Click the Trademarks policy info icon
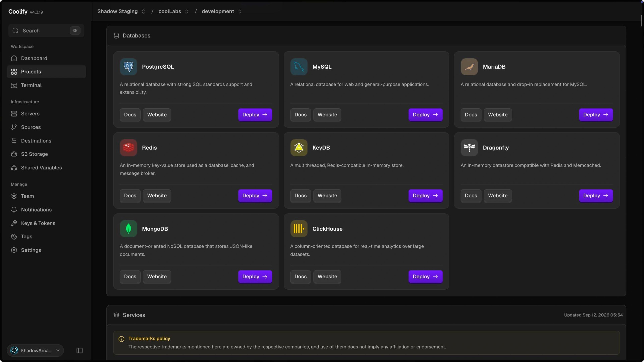The width and height of the screenshot is (644, 362). click(121, 339)
